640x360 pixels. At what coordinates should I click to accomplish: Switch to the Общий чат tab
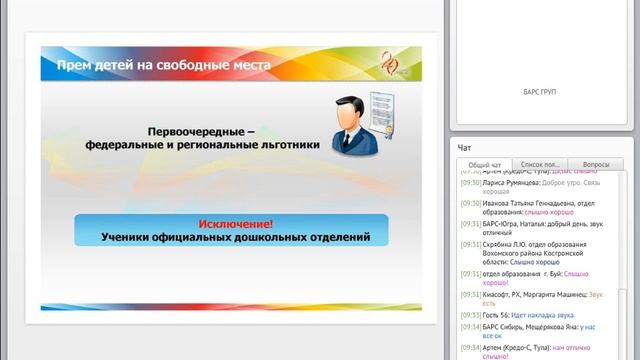point(484,164)
